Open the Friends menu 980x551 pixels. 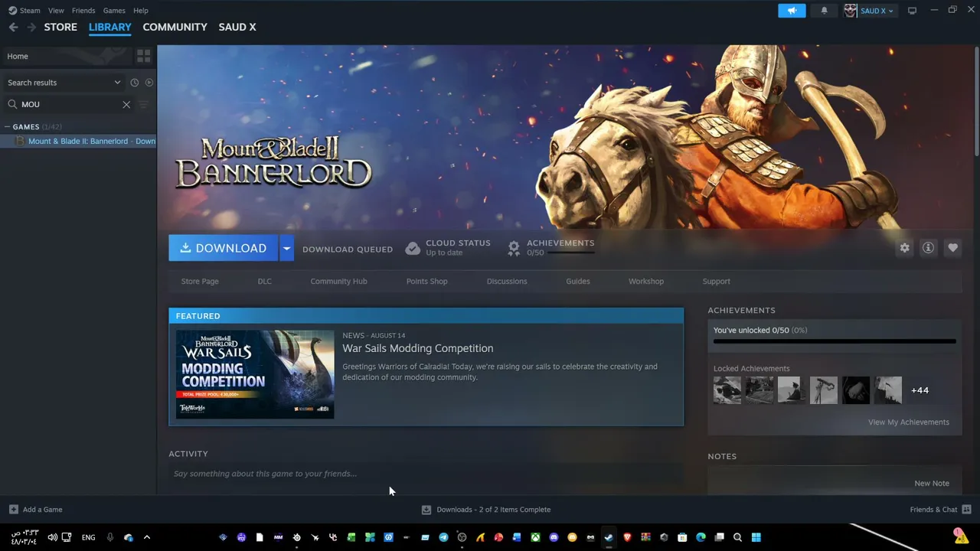click(83, 11)
